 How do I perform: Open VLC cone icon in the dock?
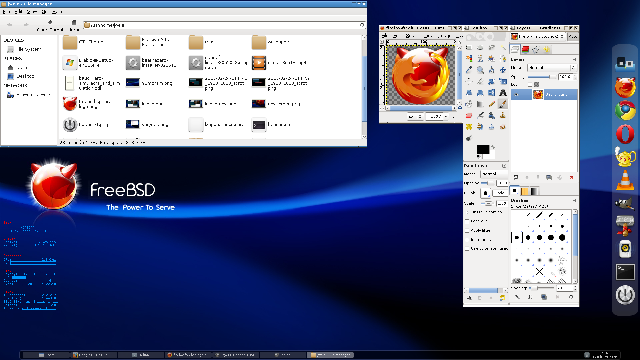625,180
